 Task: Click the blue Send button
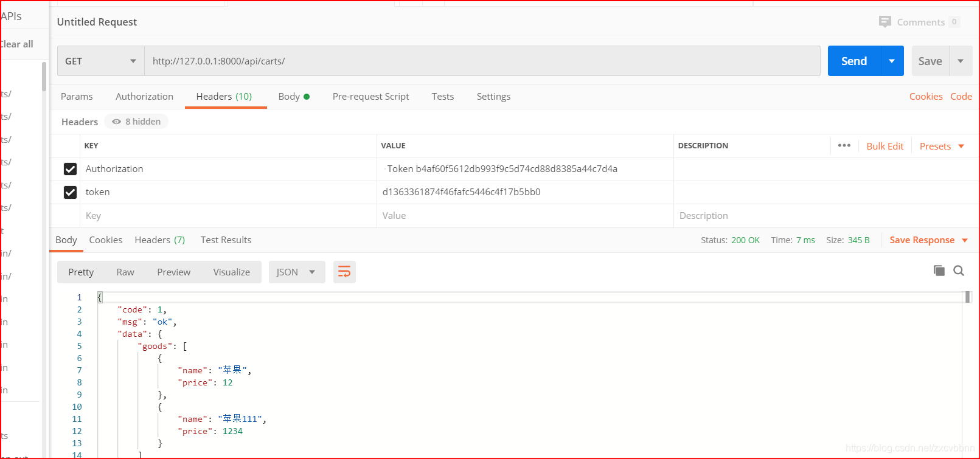pyautogui.click(x=854, y=61)
